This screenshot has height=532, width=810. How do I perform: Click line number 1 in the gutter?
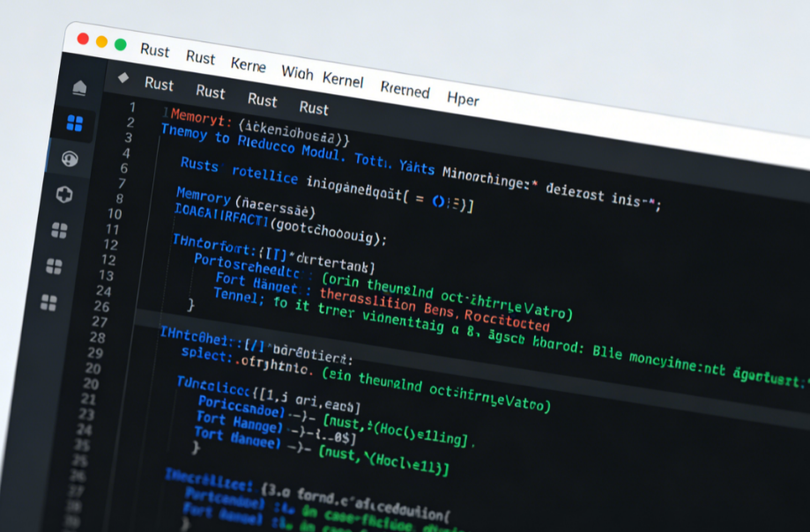tap(133, 107)
